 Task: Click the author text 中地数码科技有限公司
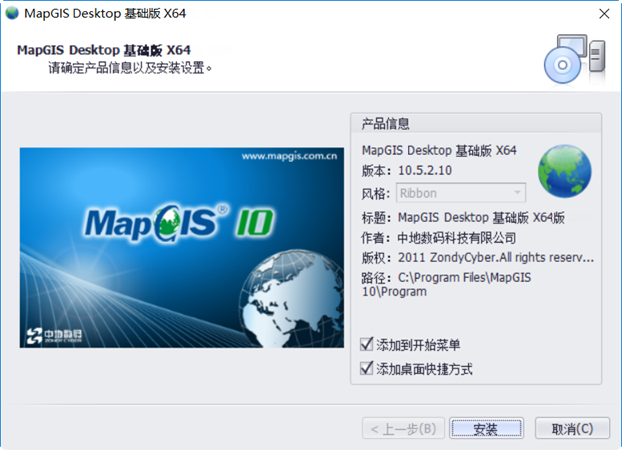point(457,238)
